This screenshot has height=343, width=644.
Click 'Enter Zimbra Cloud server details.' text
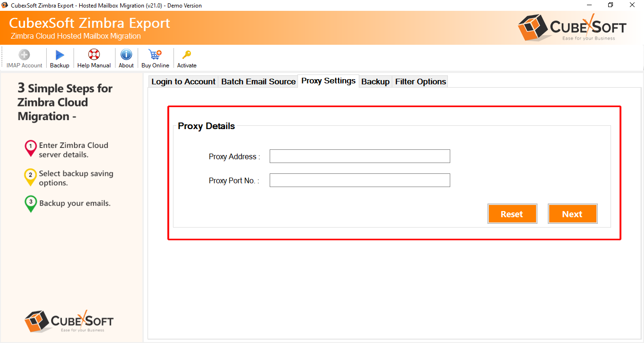tap(74, 150)
